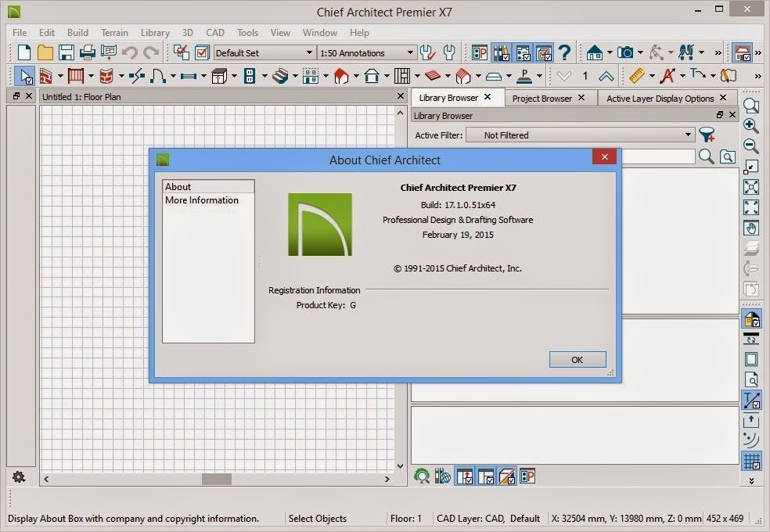The width and height of the screenshot is (770, 532).
Task: Open a plan using the yellow folder icon
Action: coord(45,52)
